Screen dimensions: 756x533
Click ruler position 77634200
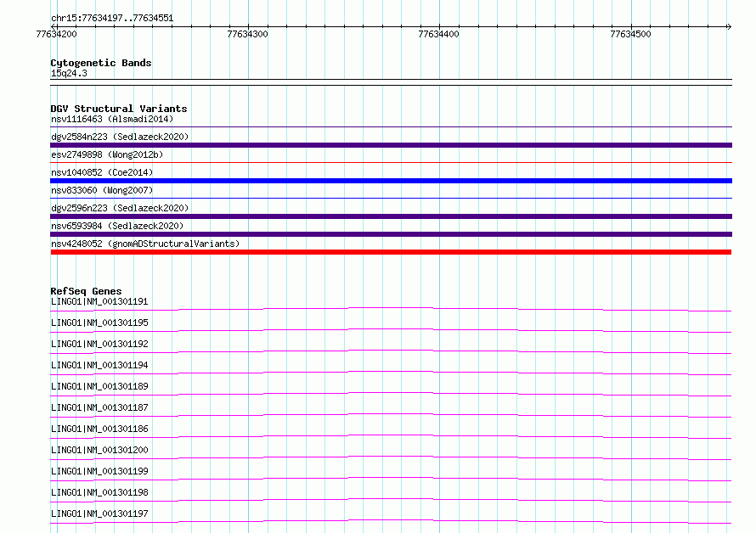(56, 34)
